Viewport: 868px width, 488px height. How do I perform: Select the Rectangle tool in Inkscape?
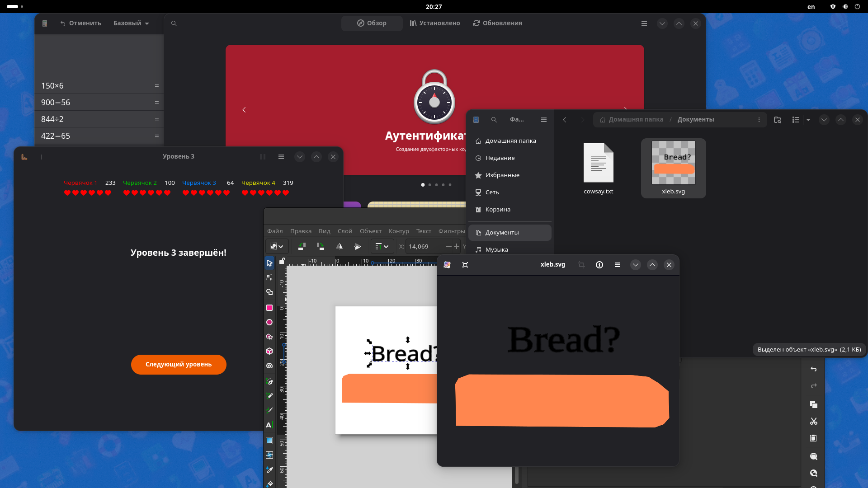pos(269,308)
